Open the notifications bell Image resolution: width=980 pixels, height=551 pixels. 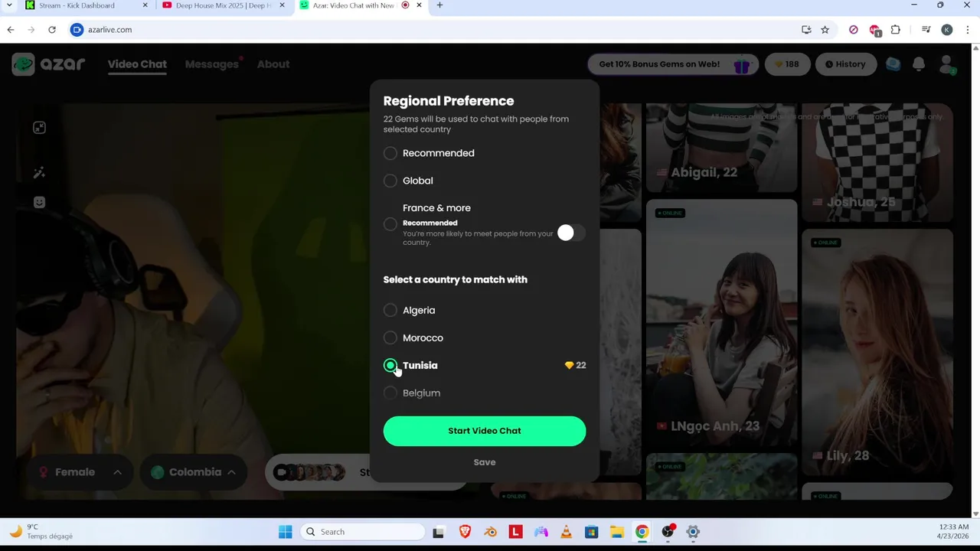pyautogui.click(x=919, y=64)
